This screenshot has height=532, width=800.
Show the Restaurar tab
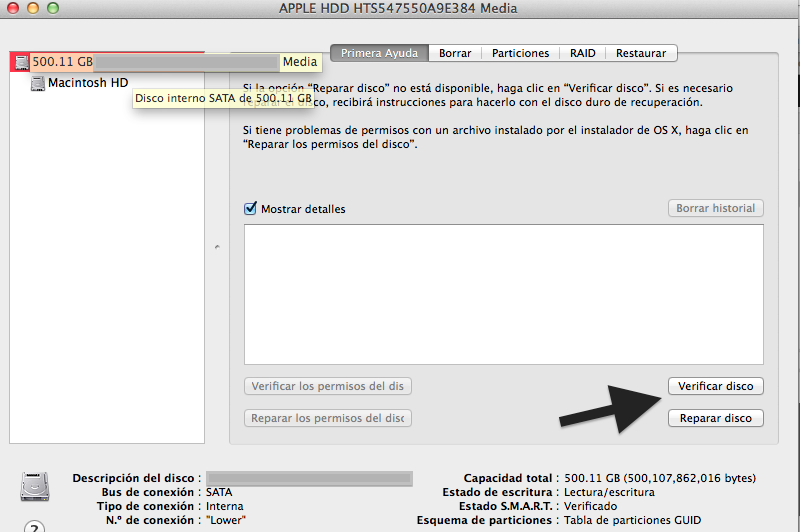[x=641, y=53]
